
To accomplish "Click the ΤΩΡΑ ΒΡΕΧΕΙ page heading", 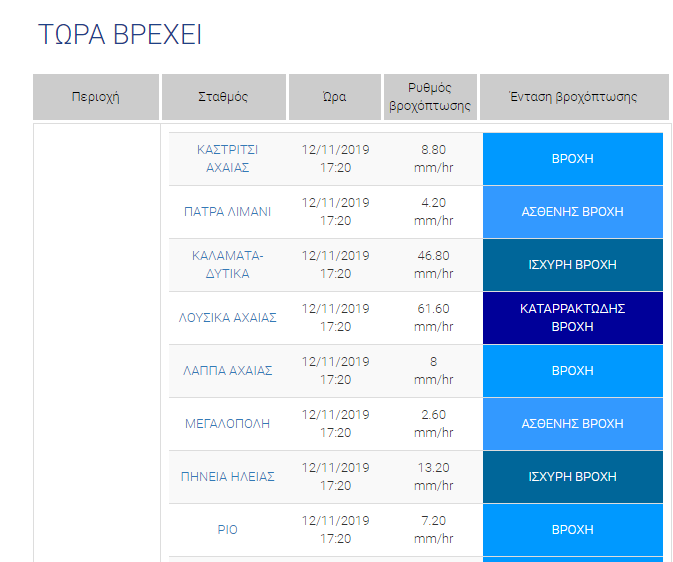I will 120,34.
